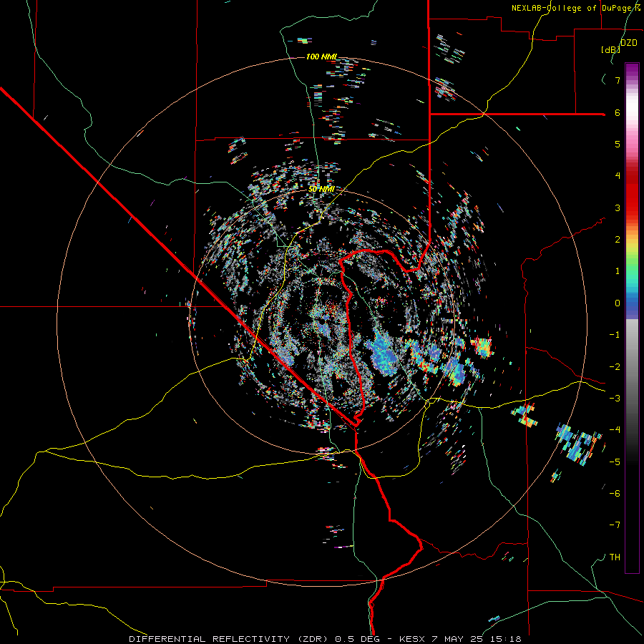
Task: Click the 0 value on dB scale
Action: click(x=618, y=303)
